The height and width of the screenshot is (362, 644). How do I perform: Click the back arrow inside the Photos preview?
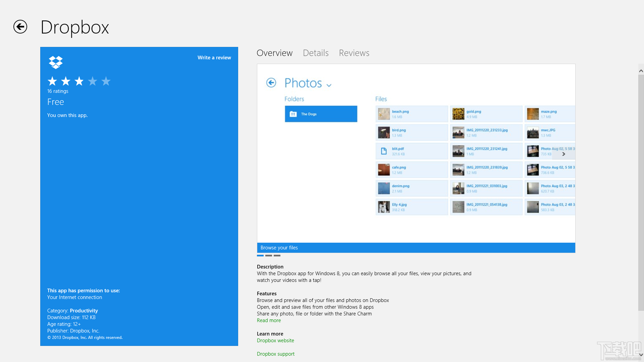271,83
